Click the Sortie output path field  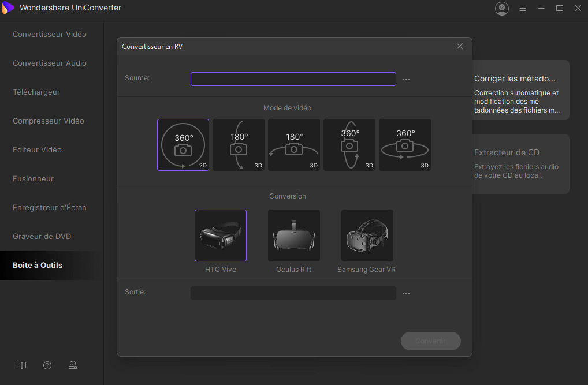point(293,293)
